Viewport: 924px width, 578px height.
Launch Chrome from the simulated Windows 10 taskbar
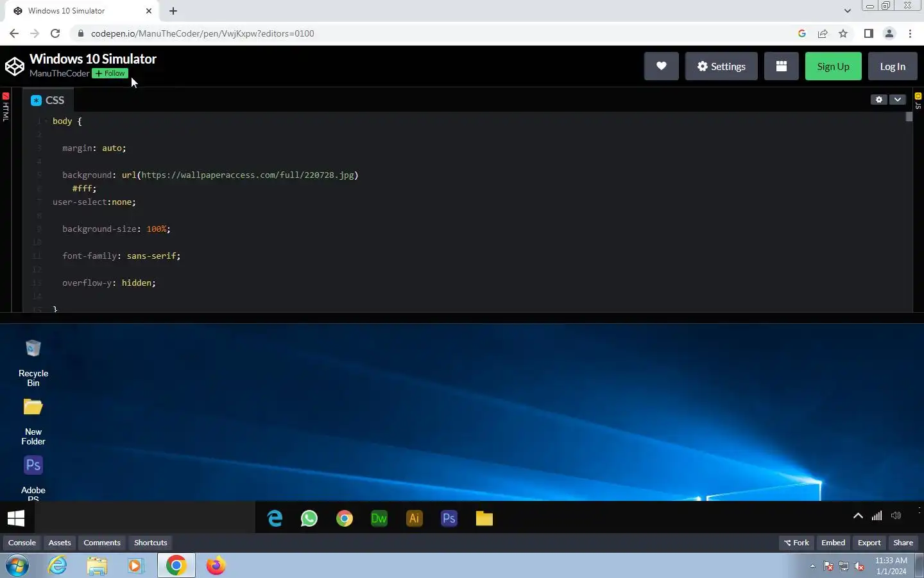coord(345,518)
